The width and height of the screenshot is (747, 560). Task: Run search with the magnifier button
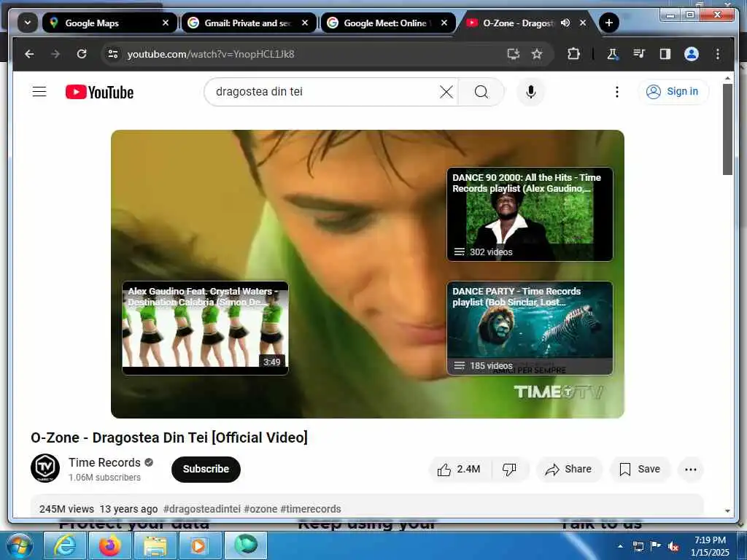pos(481,91)
